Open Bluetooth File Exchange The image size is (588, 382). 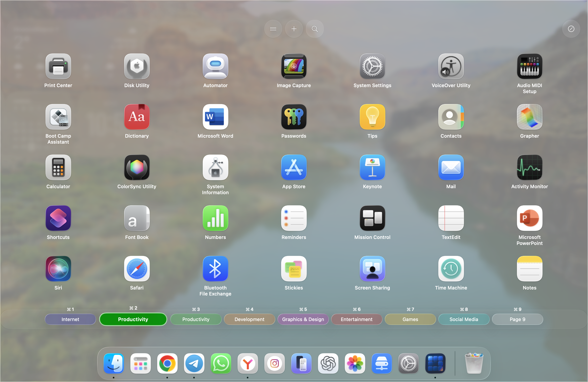tap(215, 269)
